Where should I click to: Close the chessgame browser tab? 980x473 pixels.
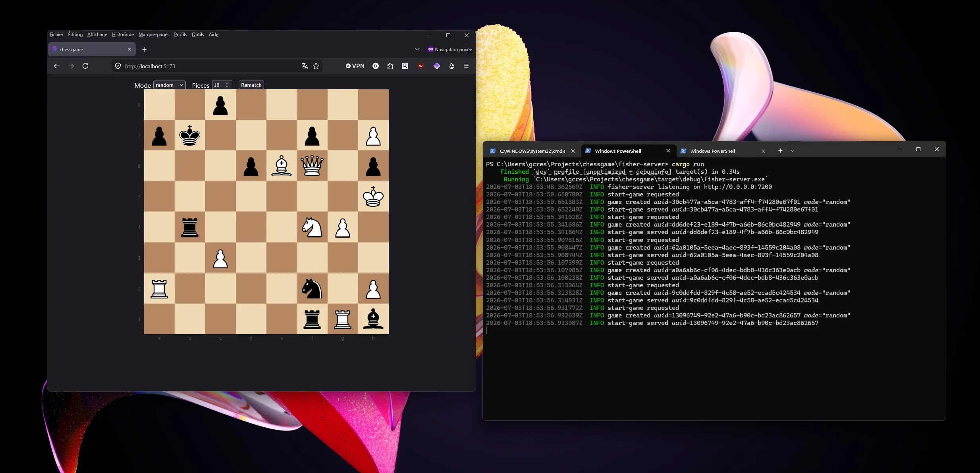pos(129,49)
